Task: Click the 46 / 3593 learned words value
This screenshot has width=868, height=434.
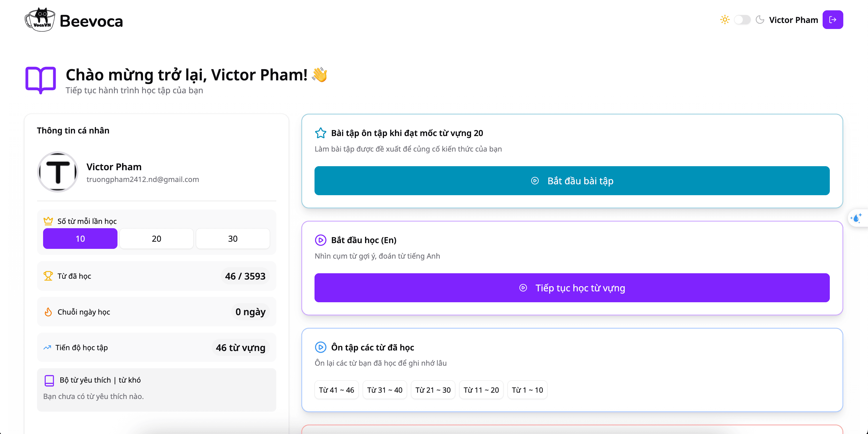Action: coord(245,276)
